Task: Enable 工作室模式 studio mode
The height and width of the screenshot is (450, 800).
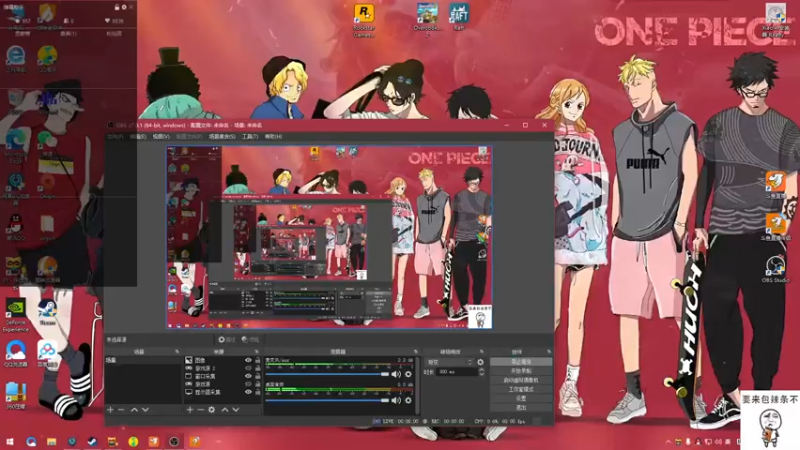Action: [x=521, y=389]
